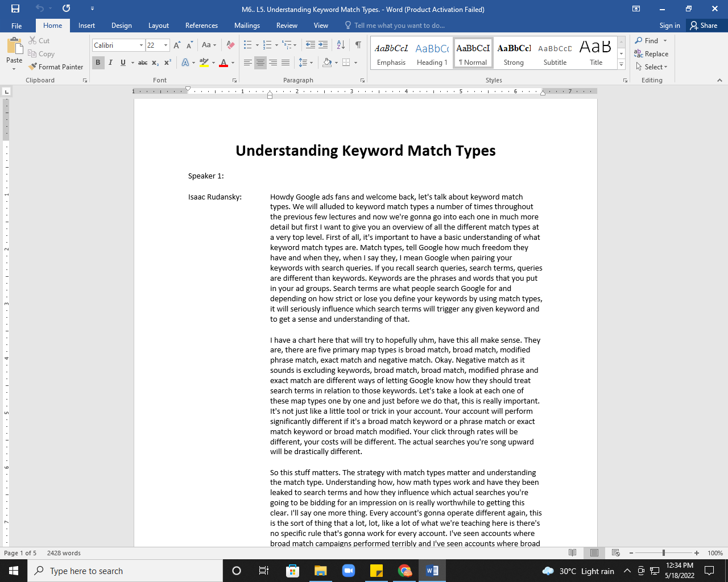Increase the font size

click(177, 45)
